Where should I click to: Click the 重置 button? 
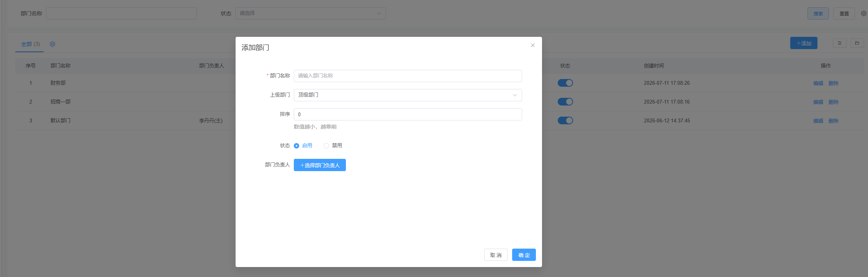(x=844, y=13)
